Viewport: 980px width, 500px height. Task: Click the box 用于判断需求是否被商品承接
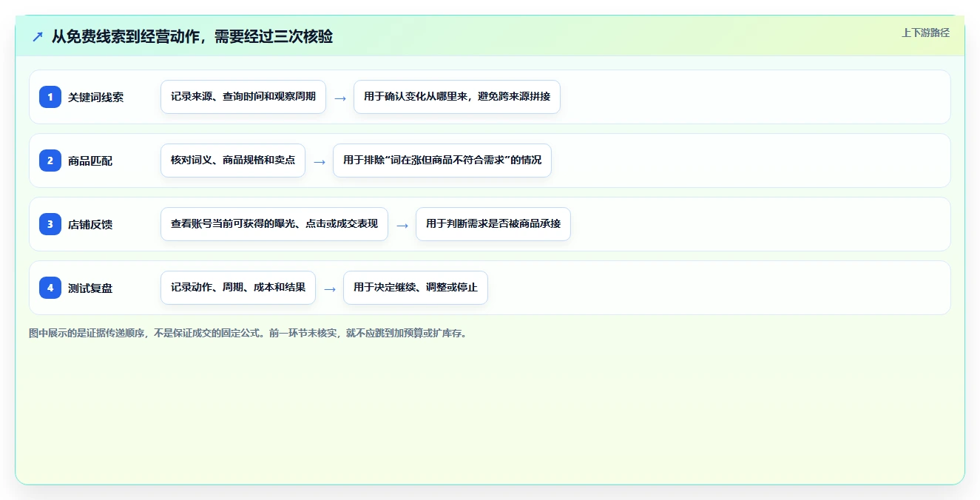(x=493, y=224)
